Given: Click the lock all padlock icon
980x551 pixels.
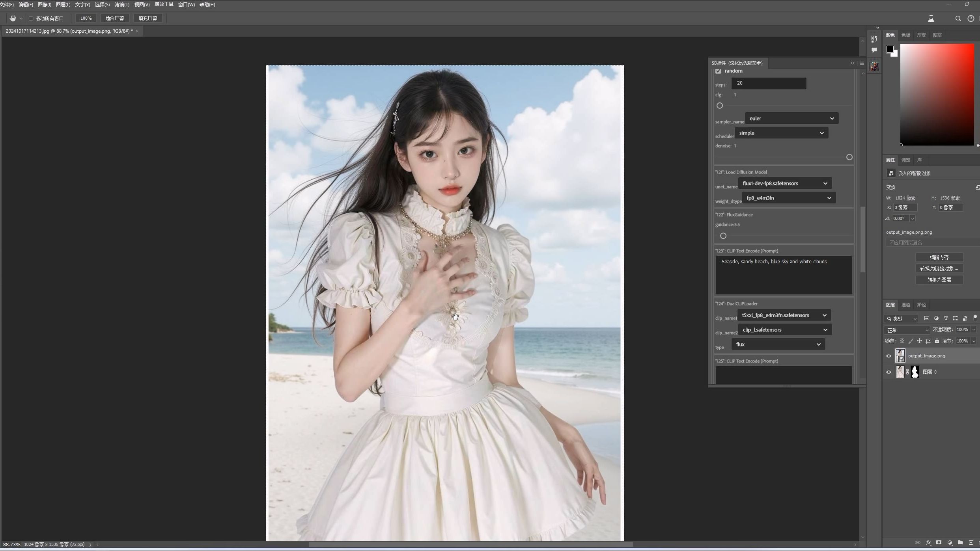Looking at the screenshot, I should coord(937,341).
